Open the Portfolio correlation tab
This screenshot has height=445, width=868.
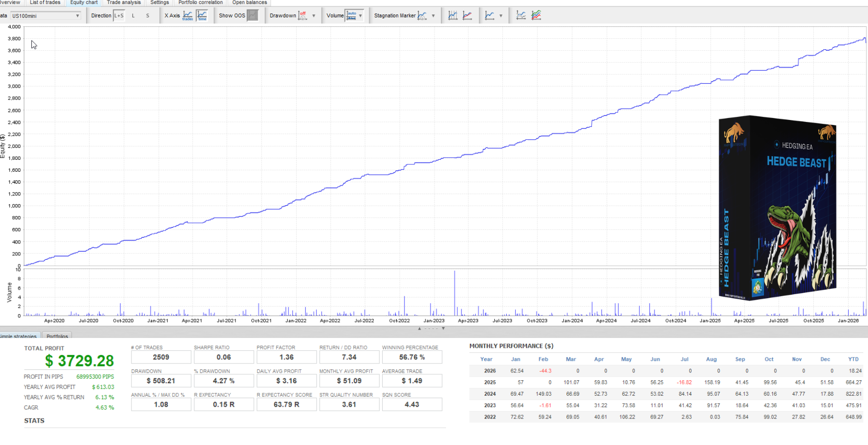click(x=201, y=2)
